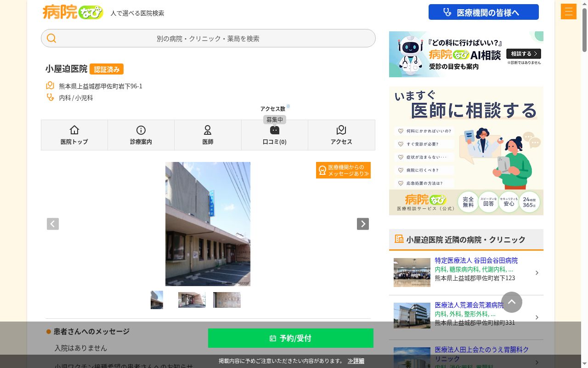
Task: Select the first building exterior thumbnail
Action: click(x=157, y=300)
